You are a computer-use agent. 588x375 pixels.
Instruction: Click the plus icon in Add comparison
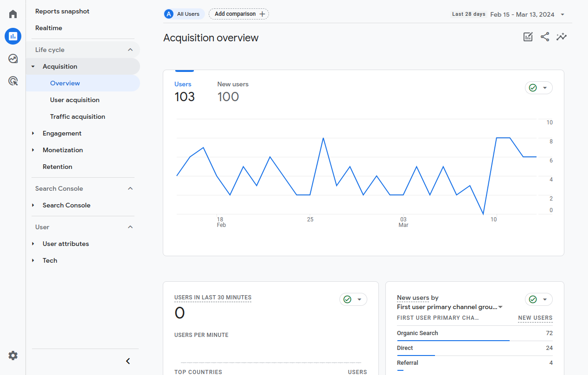point(262,14)
